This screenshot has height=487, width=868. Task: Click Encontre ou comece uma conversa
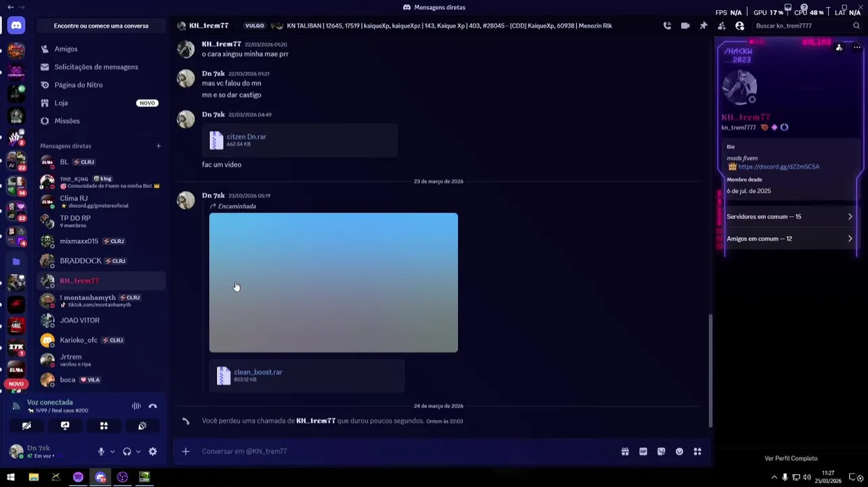coord(101,26)
